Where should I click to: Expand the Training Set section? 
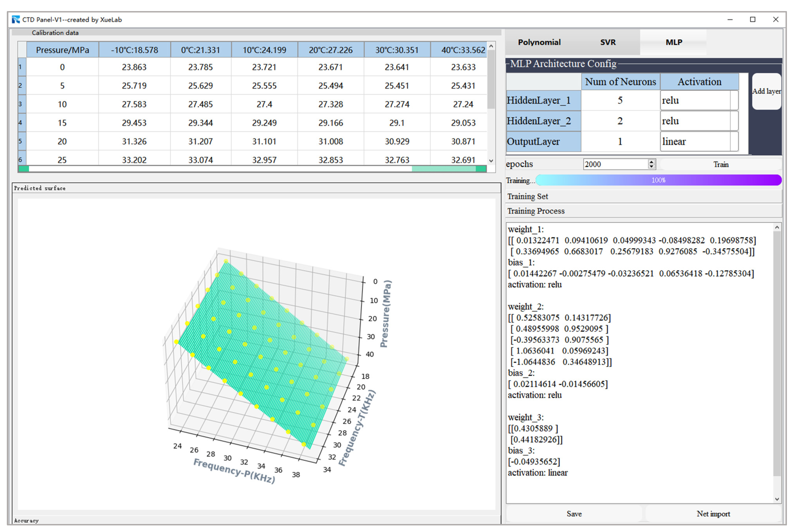click(x=643, y=196)
